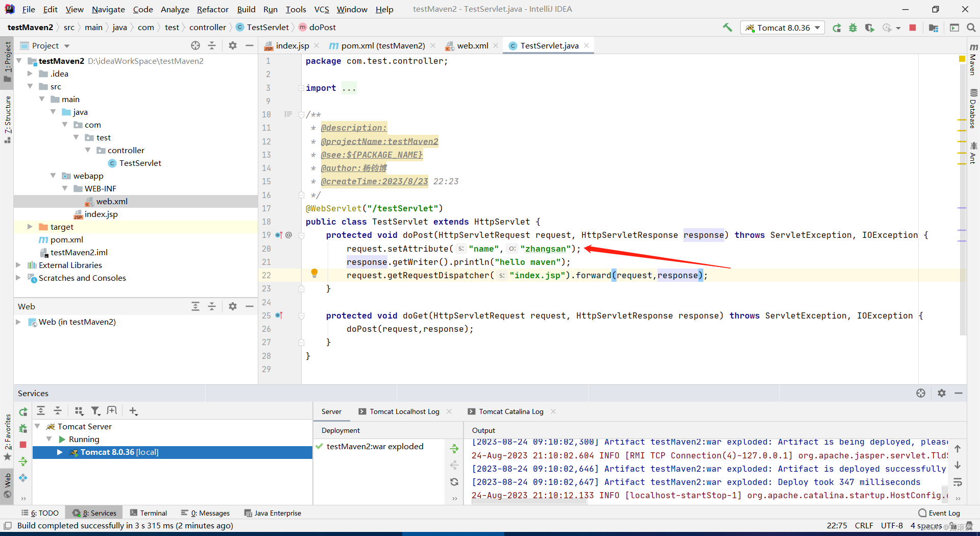Screen dimensions: 980x536
Task: Run Tomcat with the green rerun icon
Action: 837,28
